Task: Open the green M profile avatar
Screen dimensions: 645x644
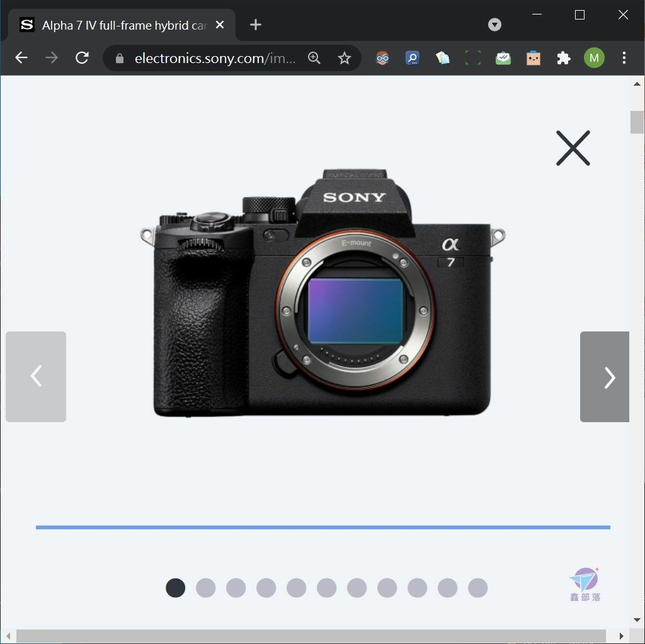Action: (x=594, y=58)
